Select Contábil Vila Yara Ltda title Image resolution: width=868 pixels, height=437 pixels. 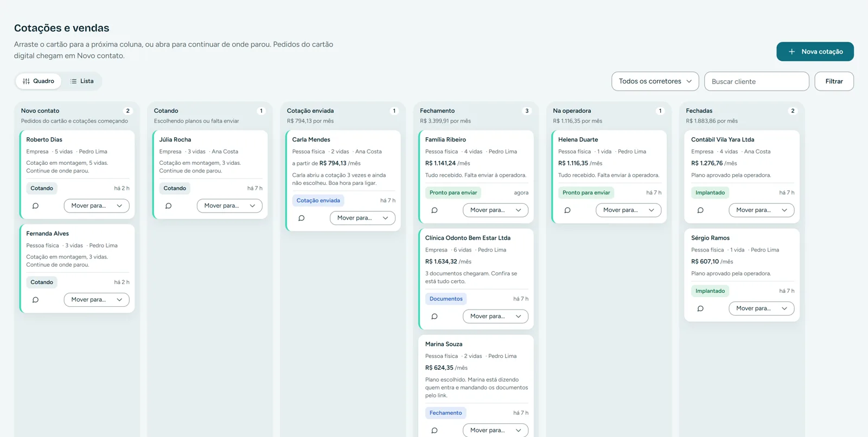[x=723, y=140]
